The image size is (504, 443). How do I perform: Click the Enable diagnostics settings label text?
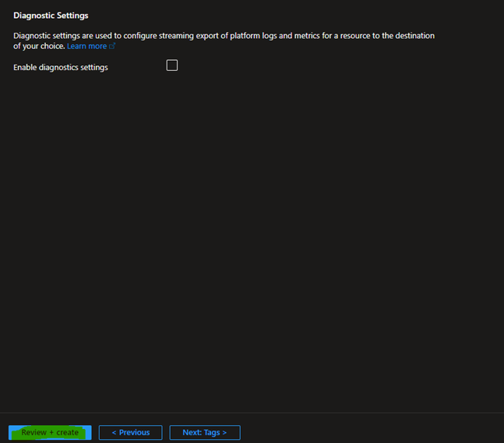61,68
